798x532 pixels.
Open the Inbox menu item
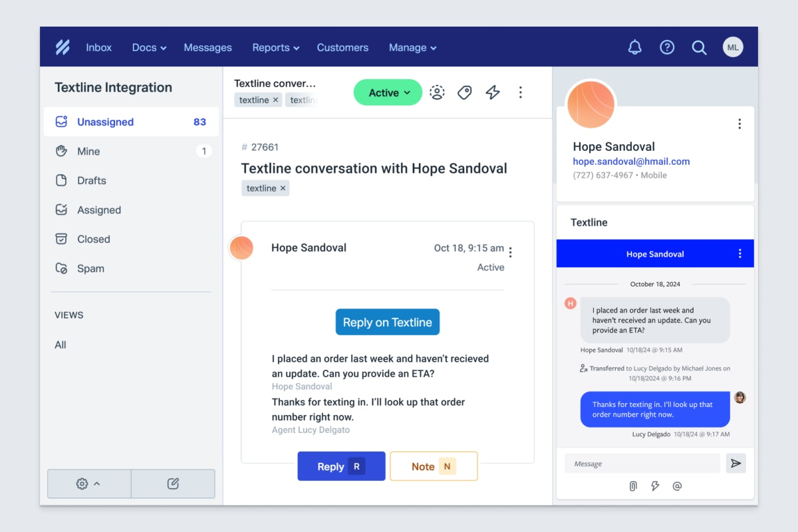(98, 47)
